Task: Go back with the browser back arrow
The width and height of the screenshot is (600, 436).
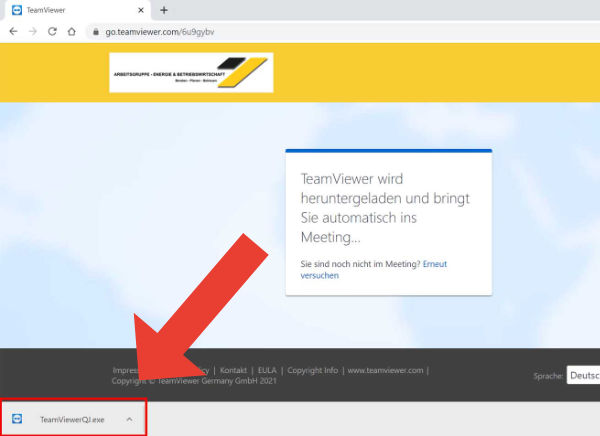Action: click(x=13, y=31)
